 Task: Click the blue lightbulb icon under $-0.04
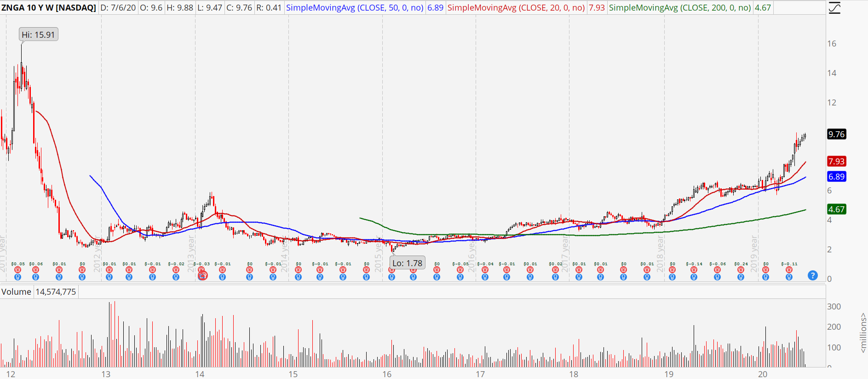coord(485,277)
